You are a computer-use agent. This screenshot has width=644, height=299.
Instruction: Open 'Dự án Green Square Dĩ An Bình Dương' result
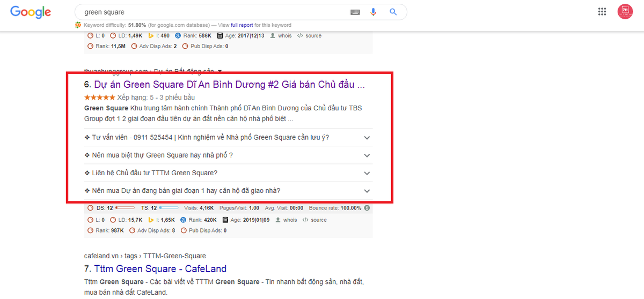coord(230,85)
